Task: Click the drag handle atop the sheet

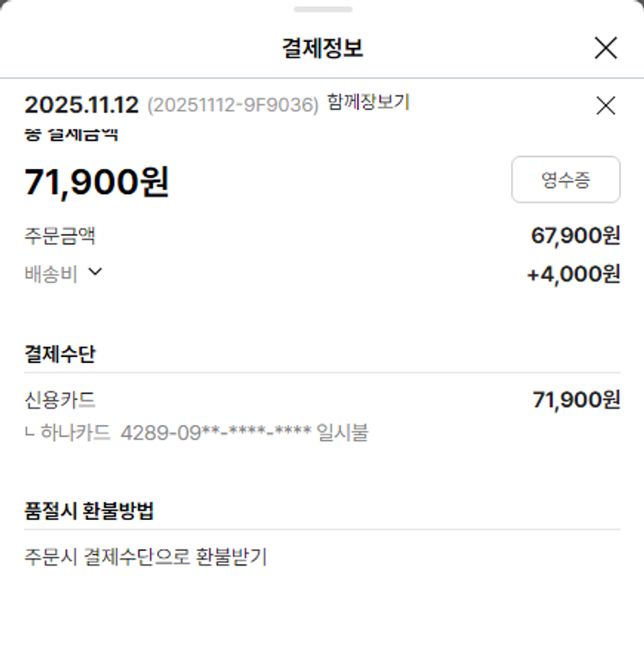Action: pos(322,9)
